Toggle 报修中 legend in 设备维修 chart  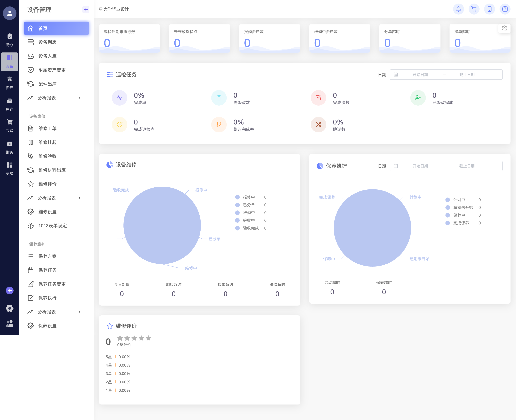tap(249, 197)
